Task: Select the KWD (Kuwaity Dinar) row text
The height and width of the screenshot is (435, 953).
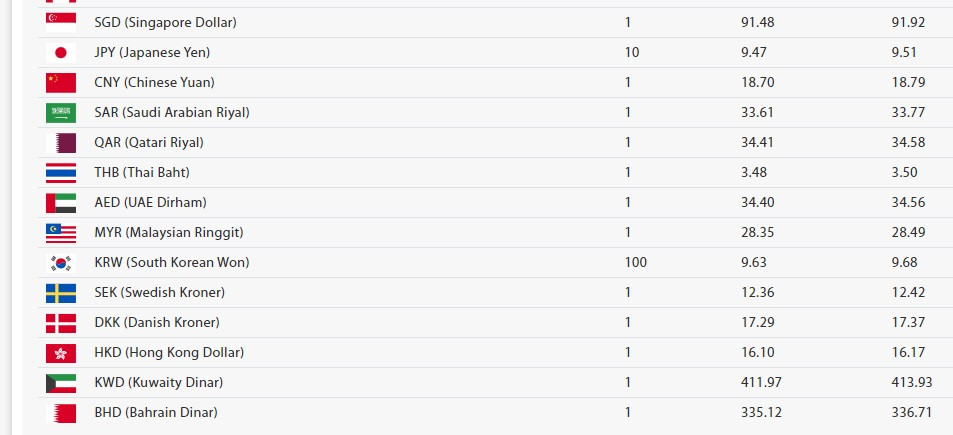Action: point(159,383)
